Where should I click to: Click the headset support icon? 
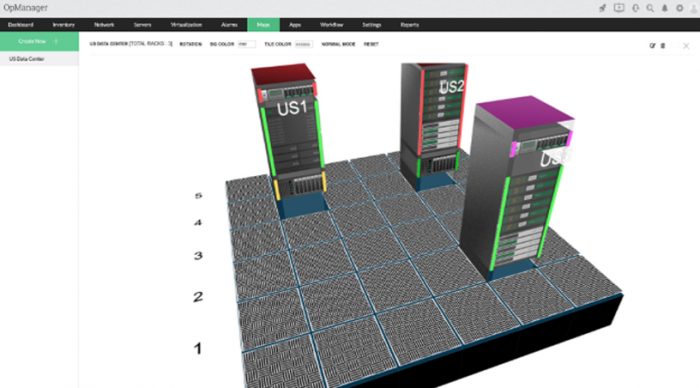point(635,8)
